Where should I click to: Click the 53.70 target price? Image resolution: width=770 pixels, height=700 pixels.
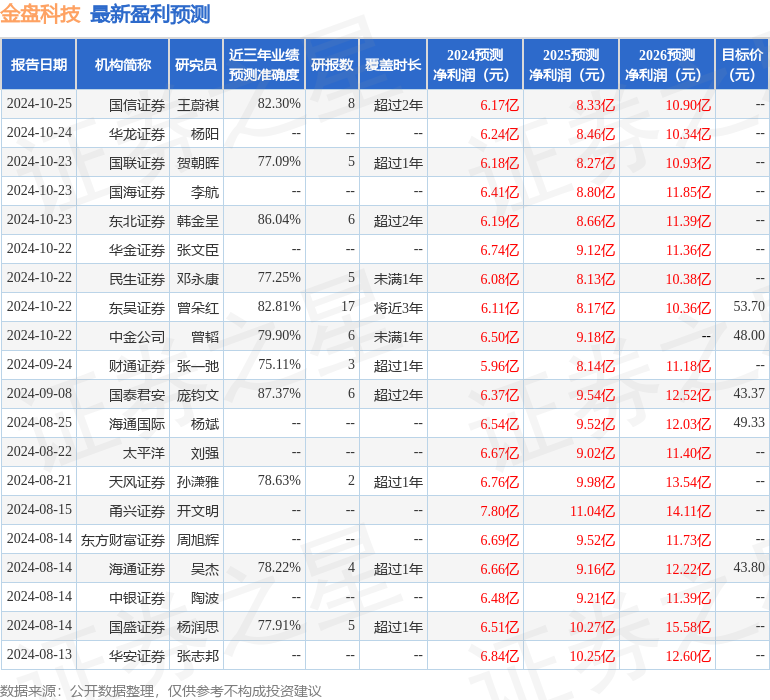click(x=749, y=306)
